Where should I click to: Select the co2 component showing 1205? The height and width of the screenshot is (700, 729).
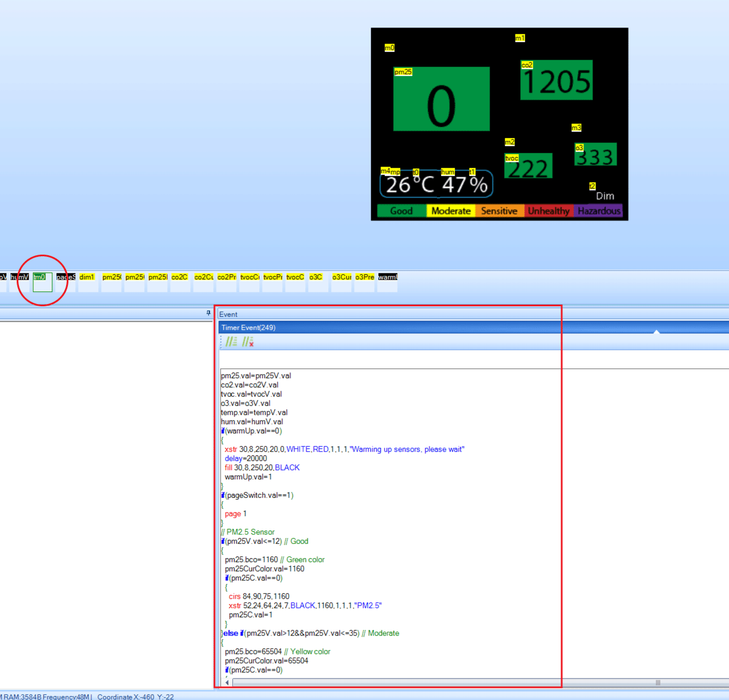(x=556, y=80)
